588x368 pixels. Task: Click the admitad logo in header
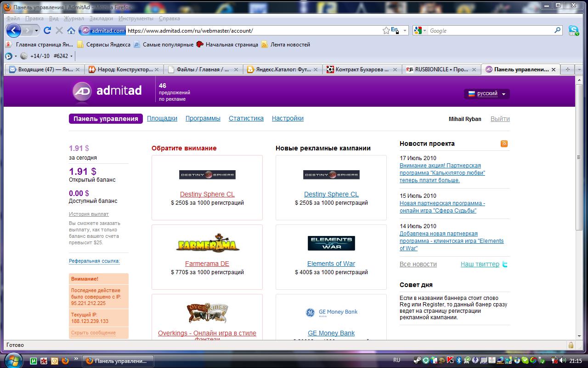(x=107, y=91)
